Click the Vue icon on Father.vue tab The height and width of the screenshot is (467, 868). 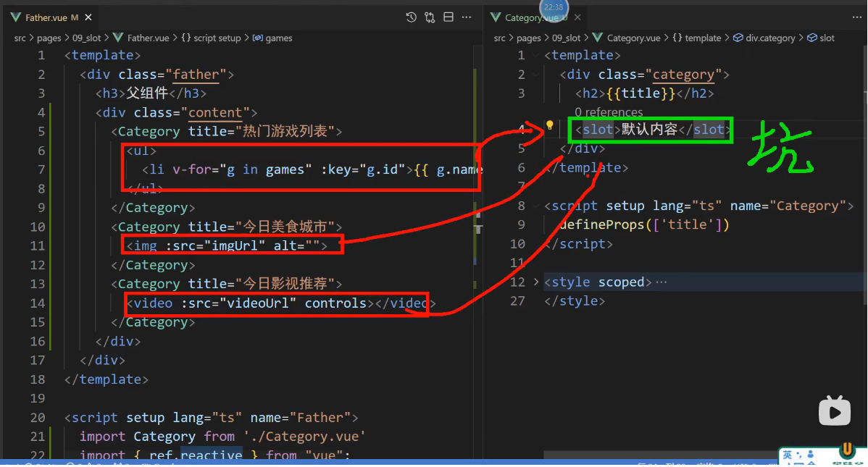(x=16, y=17)
